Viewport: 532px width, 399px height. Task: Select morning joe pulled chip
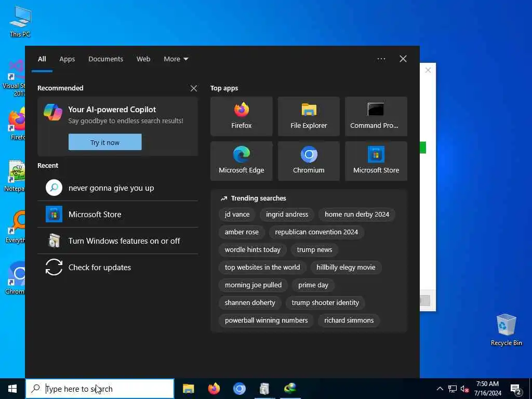253,285
